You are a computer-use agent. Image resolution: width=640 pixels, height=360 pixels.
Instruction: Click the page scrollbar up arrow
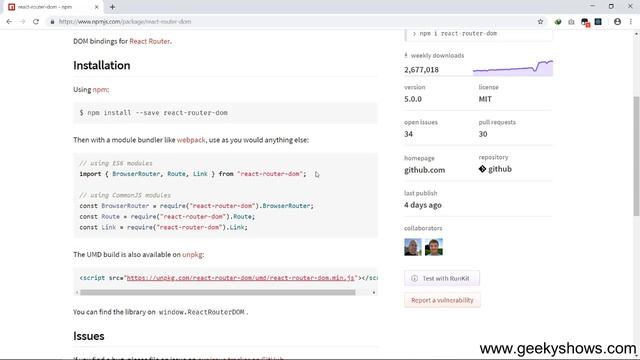636,34
